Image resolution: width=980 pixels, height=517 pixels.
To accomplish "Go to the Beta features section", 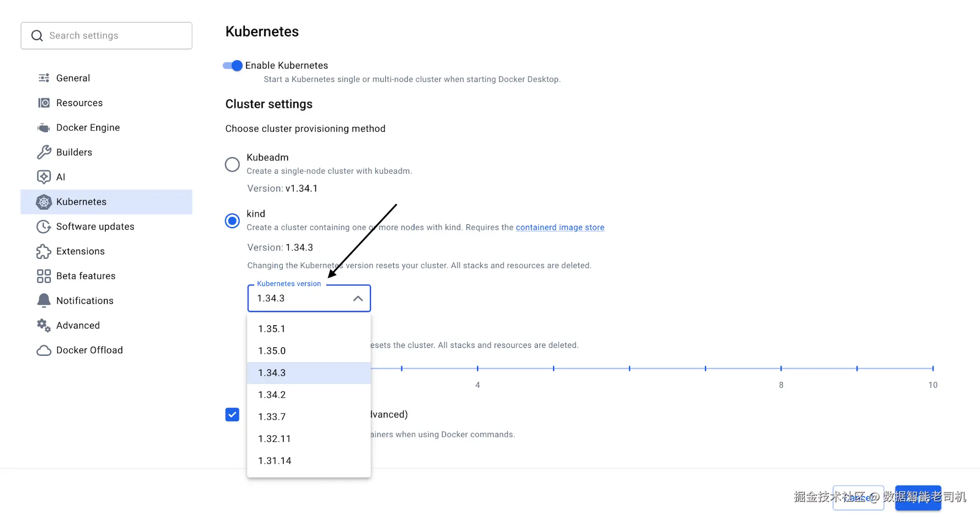I will 106,276.
